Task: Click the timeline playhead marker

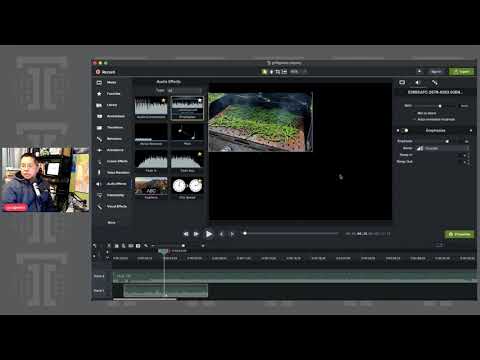Action: 163,251
